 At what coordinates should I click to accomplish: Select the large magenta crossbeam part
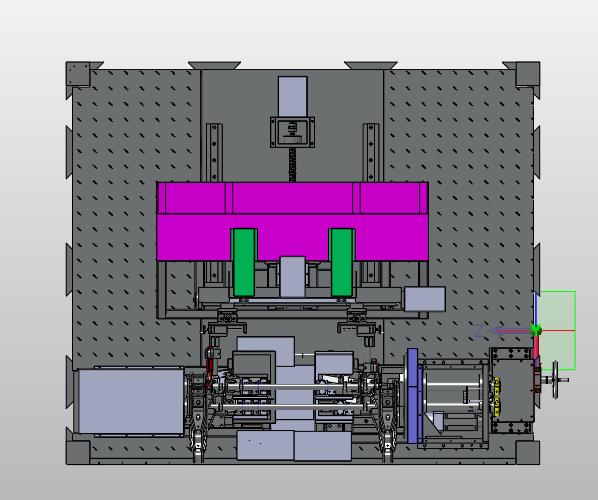[x=293, y=222]
